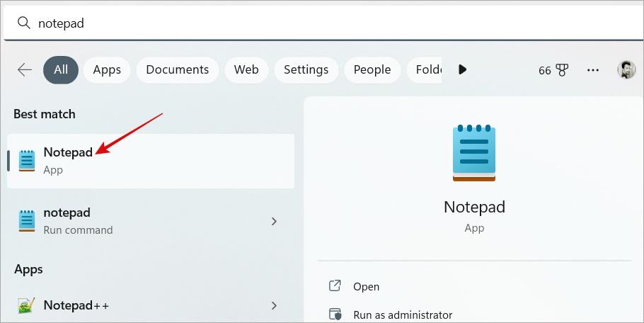Viewport: 644px width, 323px height.
Task: Expand the Notepad++ chevron arrow
Action: [274, 306]
